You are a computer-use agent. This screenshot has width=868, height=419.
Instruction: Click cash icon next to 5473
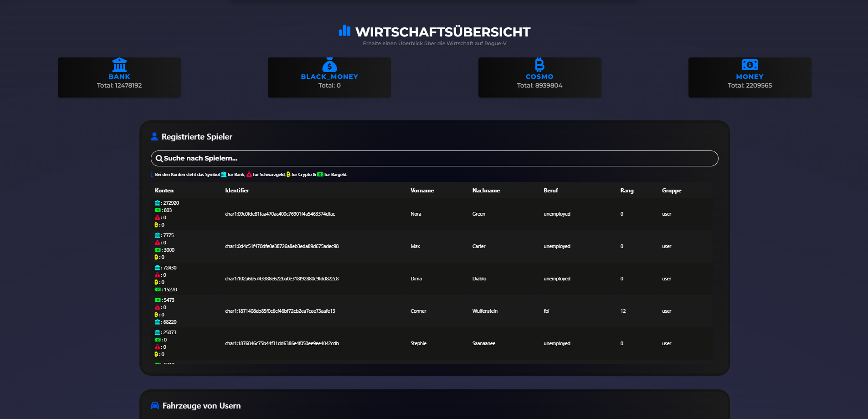[158, 300]
